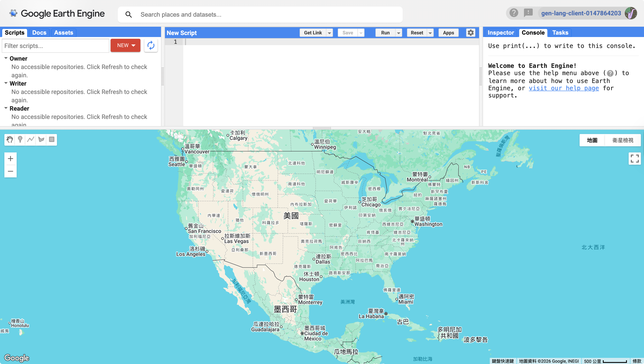
Task: Select the add marker tool
Action: (20, 140)
